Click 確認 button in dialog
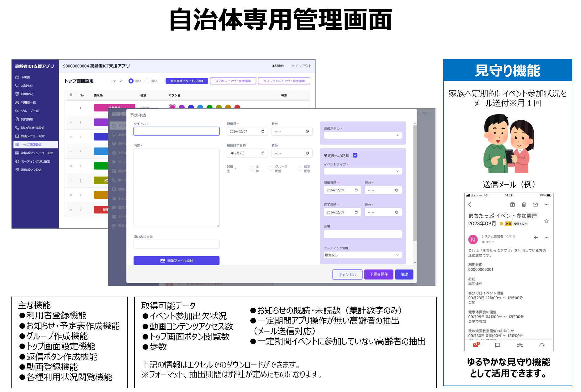Screen dimensions: 581x392 point(404,274)
